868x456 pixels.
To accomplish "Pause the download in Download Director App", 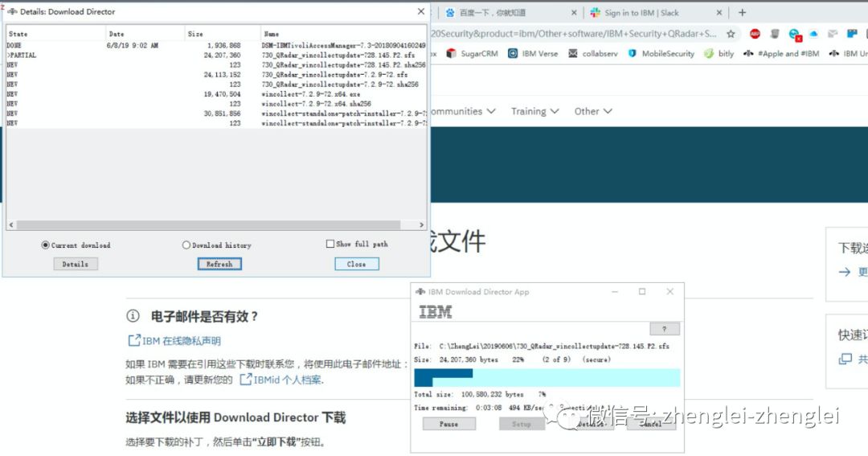I will (x=449, y=424).
